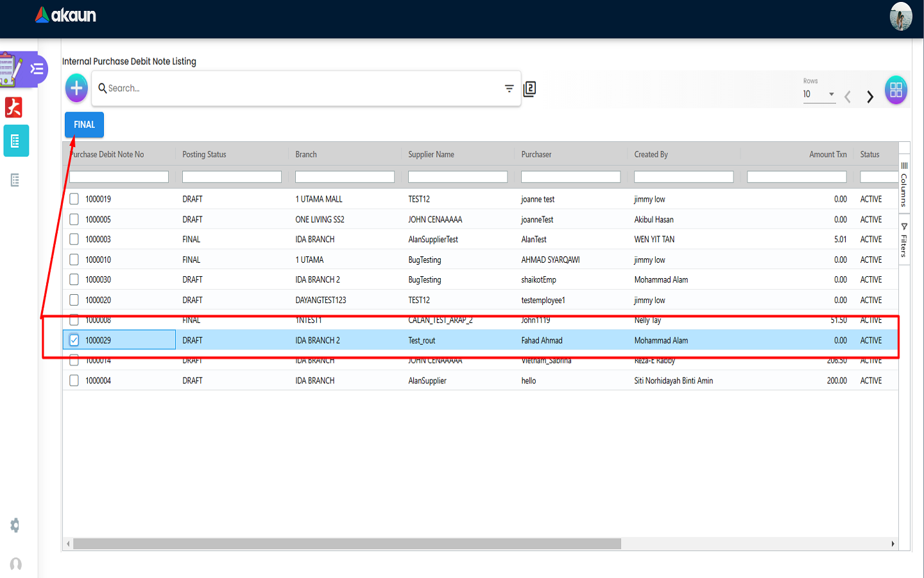Click the copy pages icon beside search

click(529, 89)
